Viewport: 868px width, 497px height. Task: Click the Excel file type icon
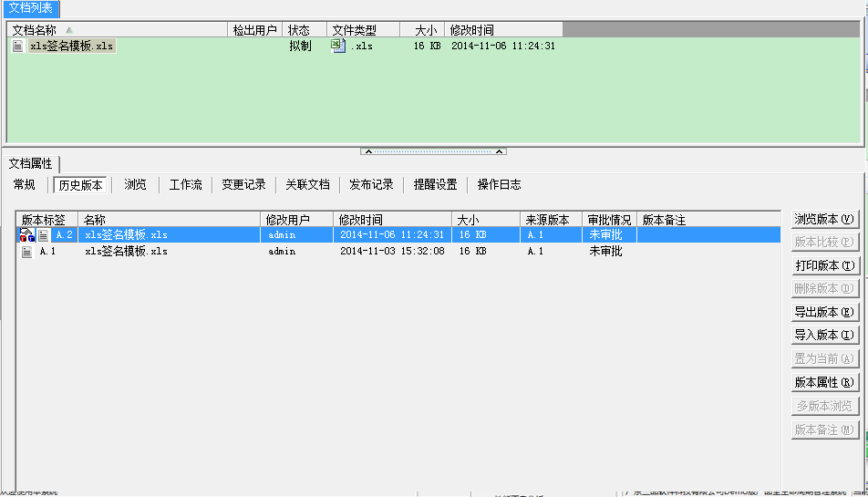click(337, 46)
